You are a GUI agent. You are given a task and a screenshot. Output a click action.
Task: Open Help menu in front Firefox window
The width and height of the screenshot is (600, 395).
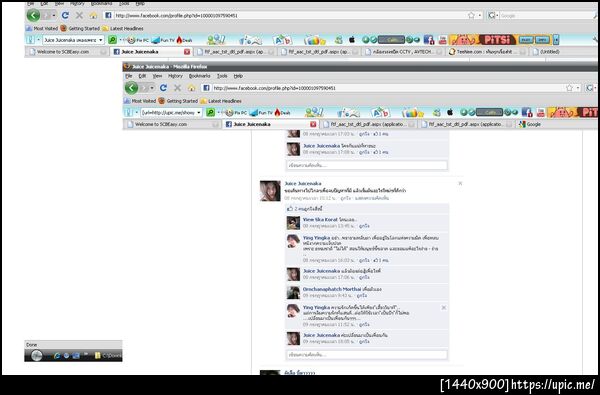click(238, 76)
